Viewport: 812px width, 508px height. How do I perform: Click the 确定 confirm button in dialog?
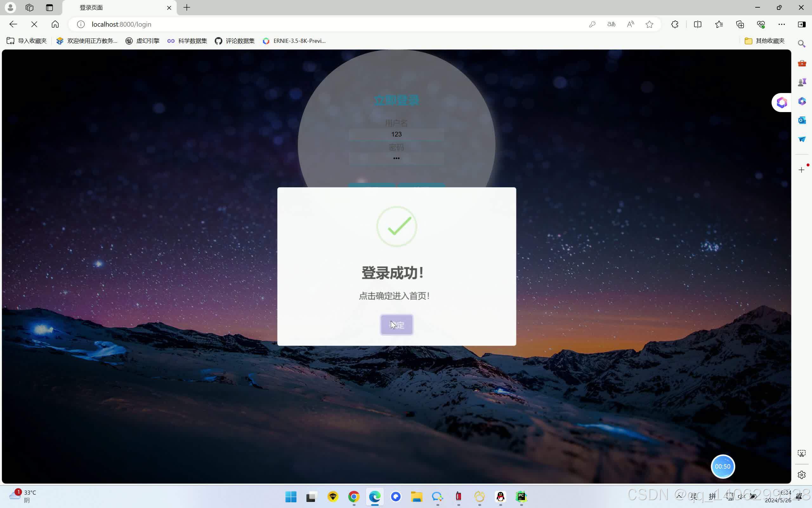(x=396, y=324)
